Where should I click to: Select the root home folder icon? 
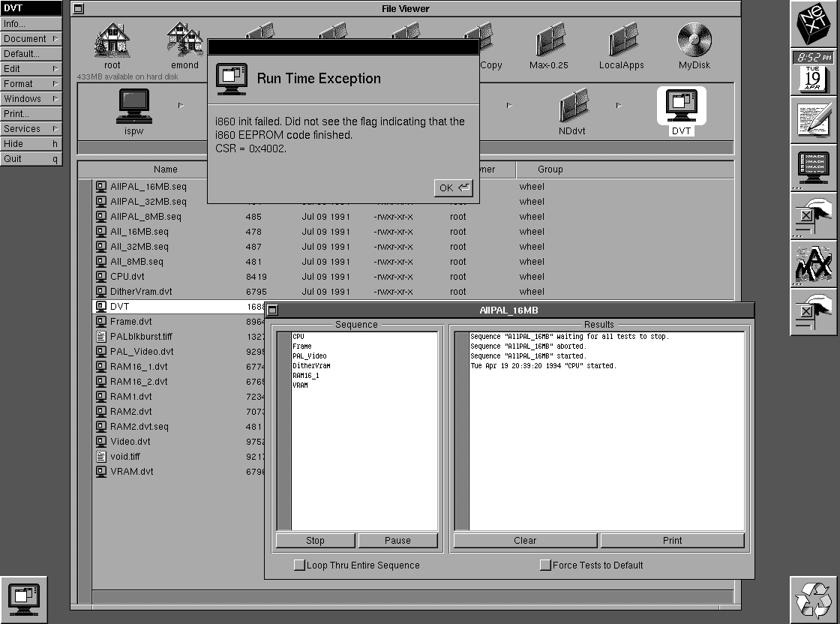[112, 41]
